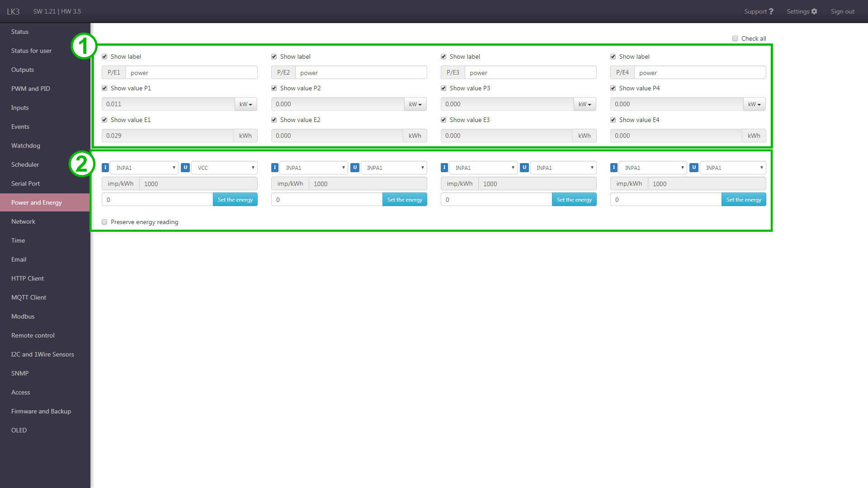
Task: Open the kW unit dropdown for P4
Action: [x=755, y=104]
